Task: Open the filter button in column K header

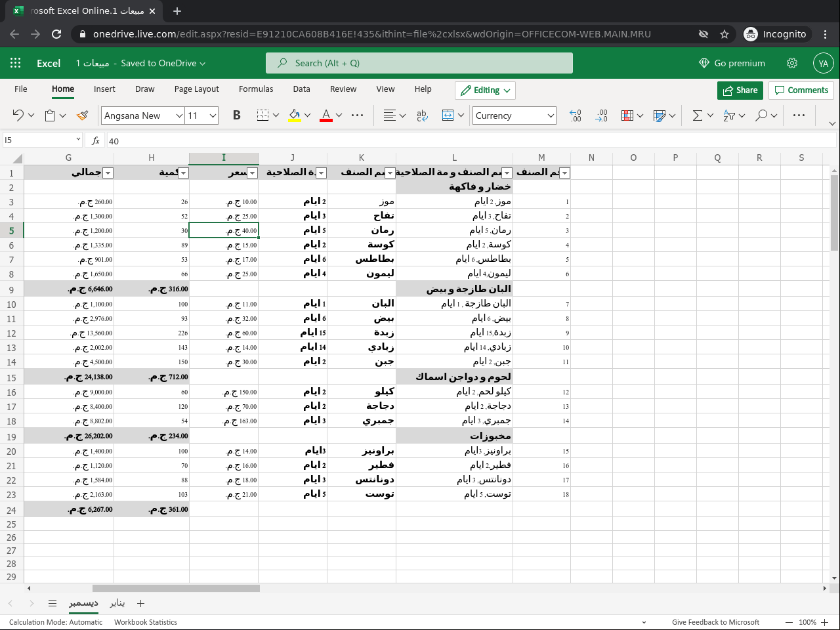Action: click(x=390, y=173)
